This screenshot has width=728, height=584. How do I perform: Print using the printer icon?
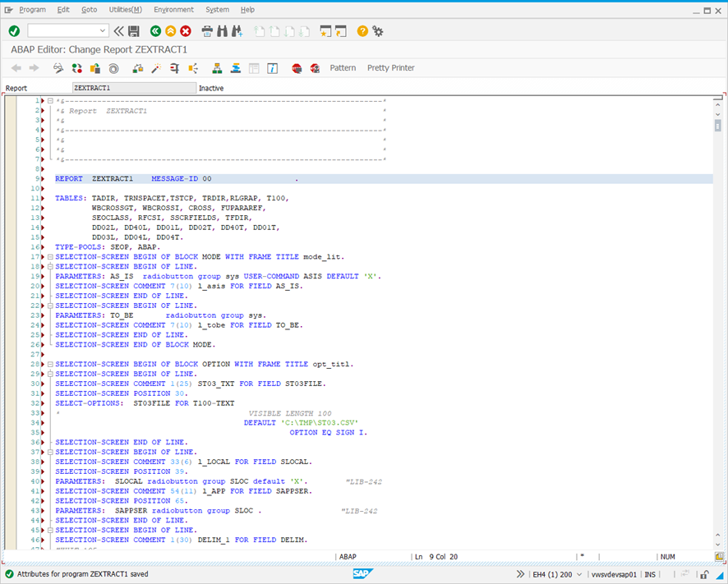point(207,31)
